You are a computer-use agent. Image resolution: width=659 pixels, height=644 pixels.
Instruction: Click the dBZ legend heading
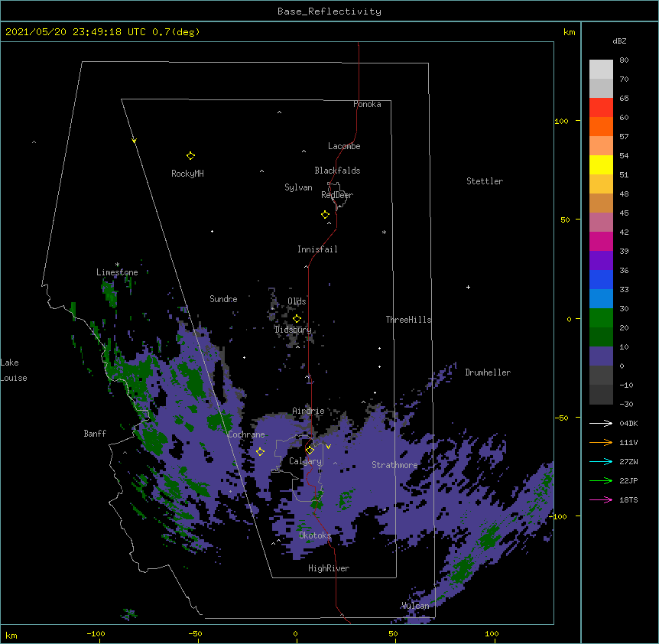coord(619,41)
